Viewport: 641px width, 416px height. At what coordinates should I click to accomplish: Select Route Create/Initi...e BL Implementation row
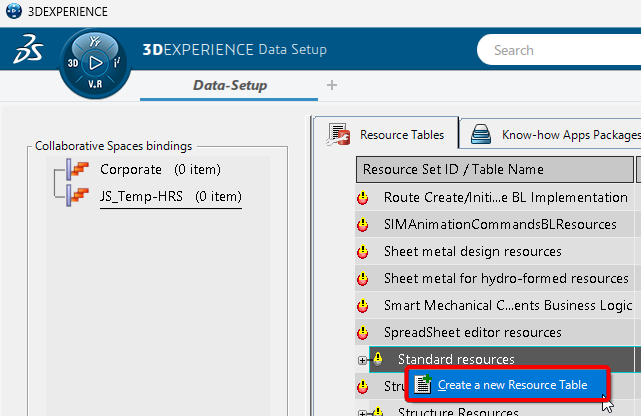coord(495,197)
